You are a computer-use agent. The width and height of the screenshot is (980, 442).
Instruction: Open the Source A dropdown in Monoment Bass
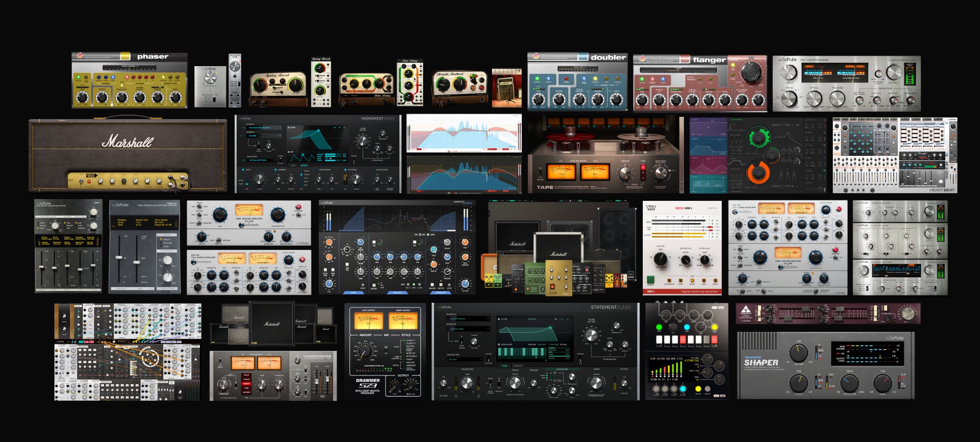[265, 128]
